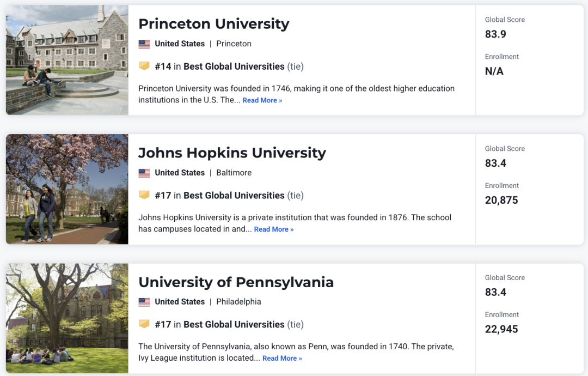This screenshot has width=588, height=376.
Task: Click Read More in Princeton description
Action: tap(262, 100)
